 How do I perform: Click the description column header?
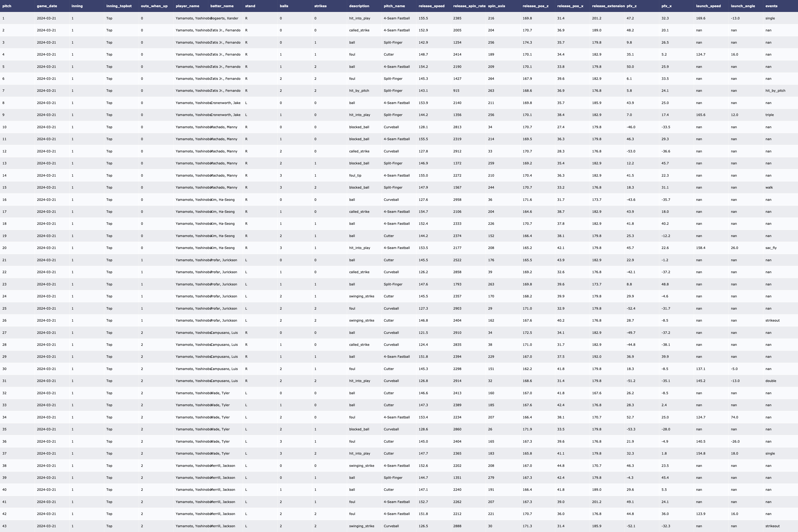point(359,6)
